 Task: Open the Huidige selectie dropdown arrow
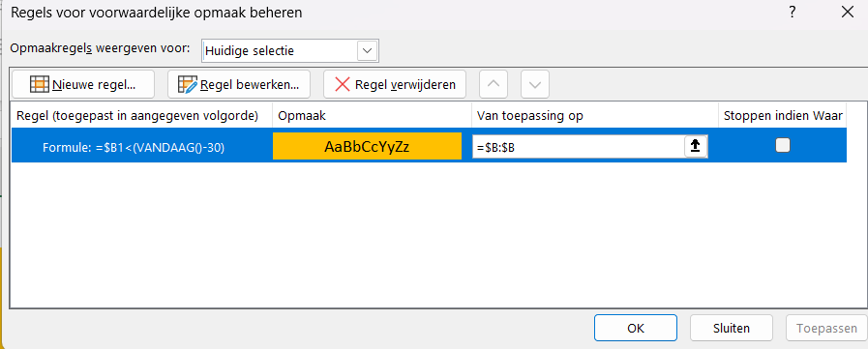[x=367, y=51]
